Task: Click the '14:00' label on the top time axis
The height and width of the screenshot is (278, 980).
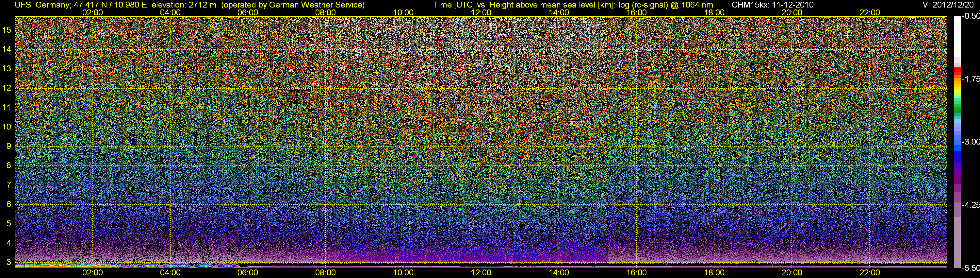Action: click(559, 12)
